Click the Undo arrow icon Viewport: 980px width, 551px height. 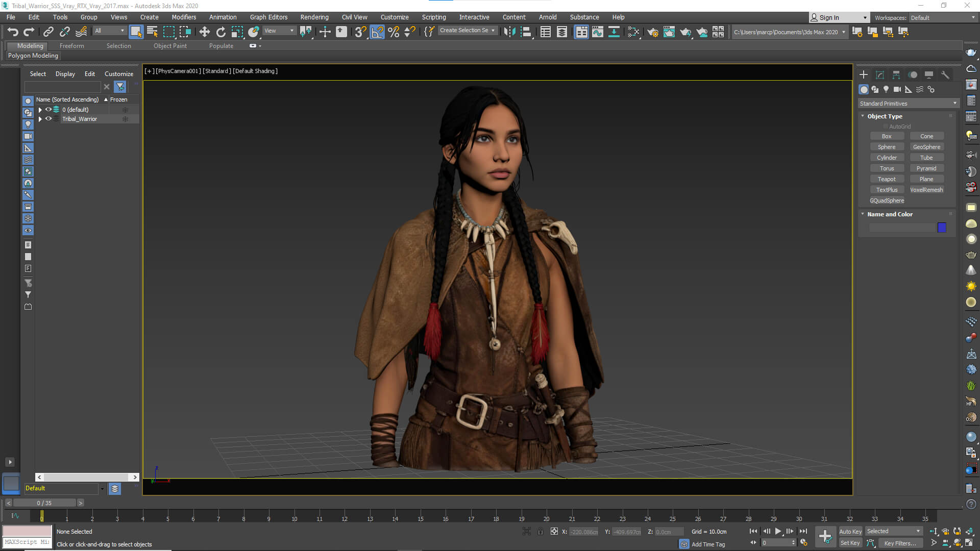(13, 32)
